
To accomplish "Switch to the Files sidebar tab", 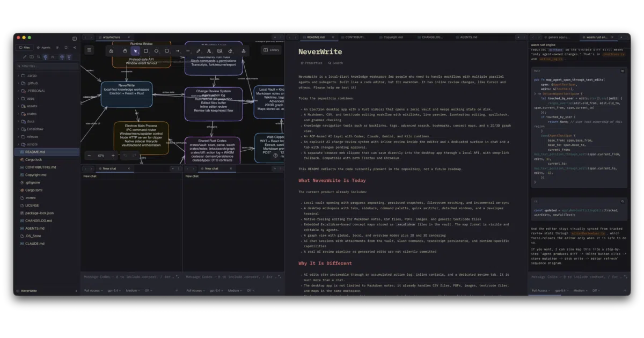I will [24, 47].
